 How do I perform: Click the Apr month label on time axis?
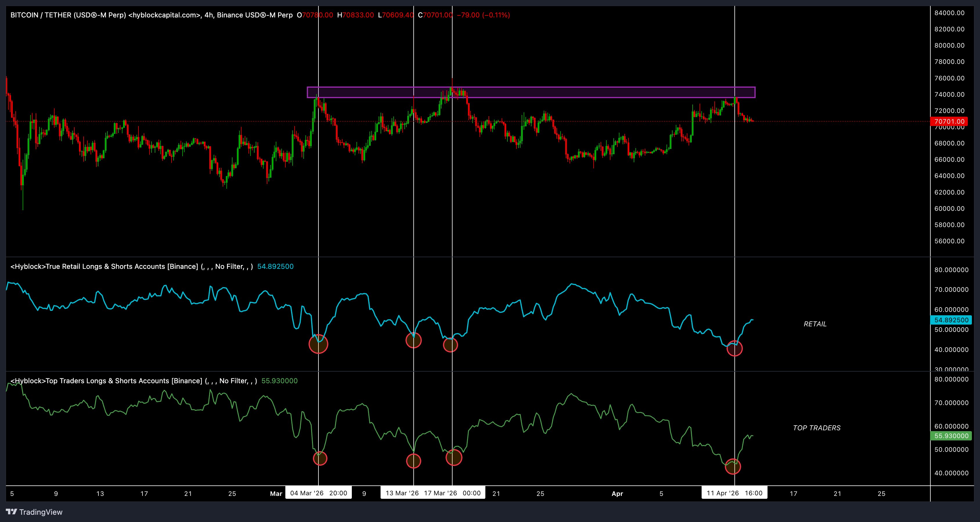pos(617,493)
